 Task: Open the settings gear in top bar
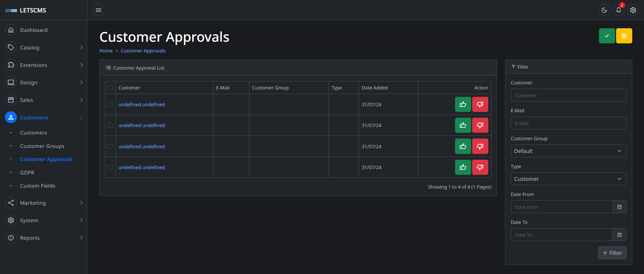click(x=633, y=10)
